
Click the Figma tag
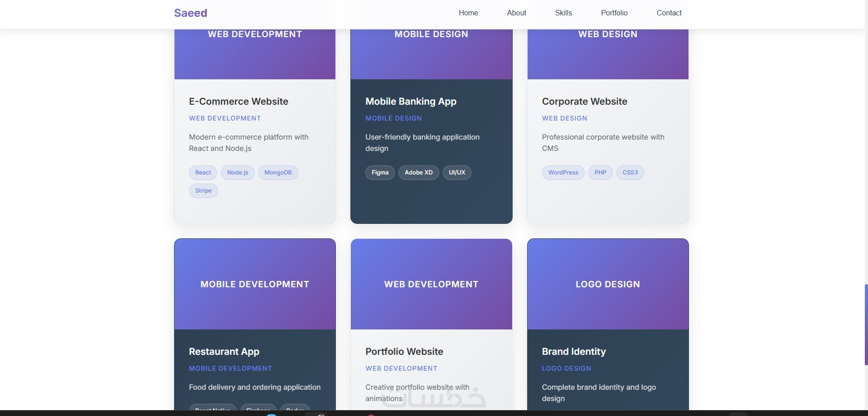point(380,173)
